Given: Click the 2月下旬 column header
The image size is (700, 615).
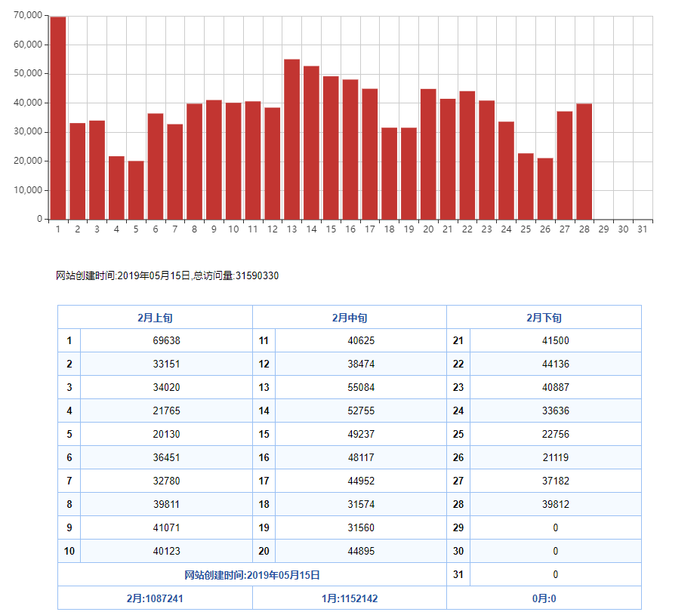Looking at the screenshot, I should coord(544,318).
